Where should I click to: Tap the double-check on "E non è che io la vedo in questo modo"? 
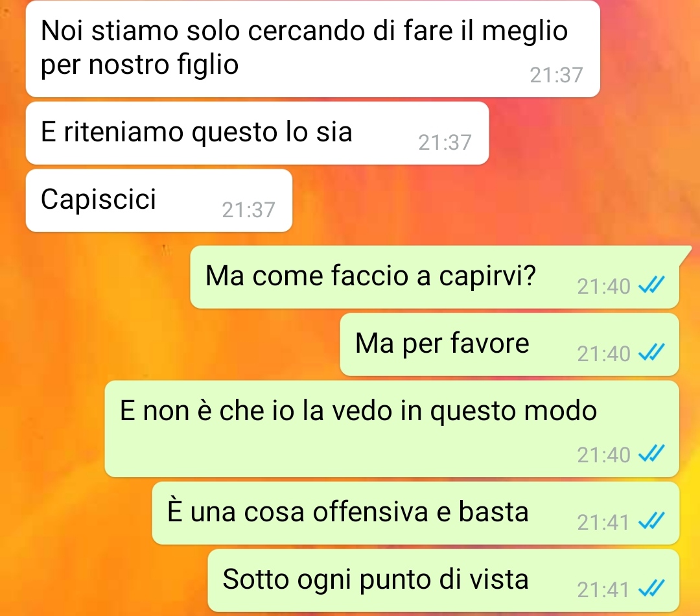click(x=651, y=453)
